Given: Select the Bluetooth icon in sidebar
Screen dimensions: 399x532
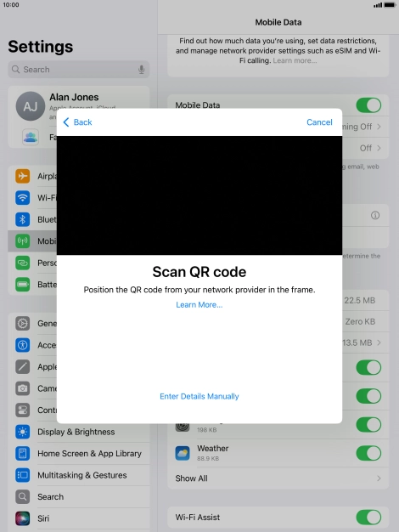Looking at the screenshot, I should (22, 219).
